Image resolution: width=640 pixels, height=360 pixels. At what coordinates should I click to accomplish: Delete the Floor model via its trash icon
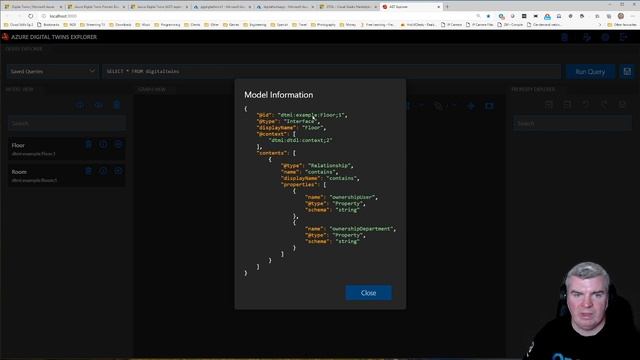click(x=88, y=144)
